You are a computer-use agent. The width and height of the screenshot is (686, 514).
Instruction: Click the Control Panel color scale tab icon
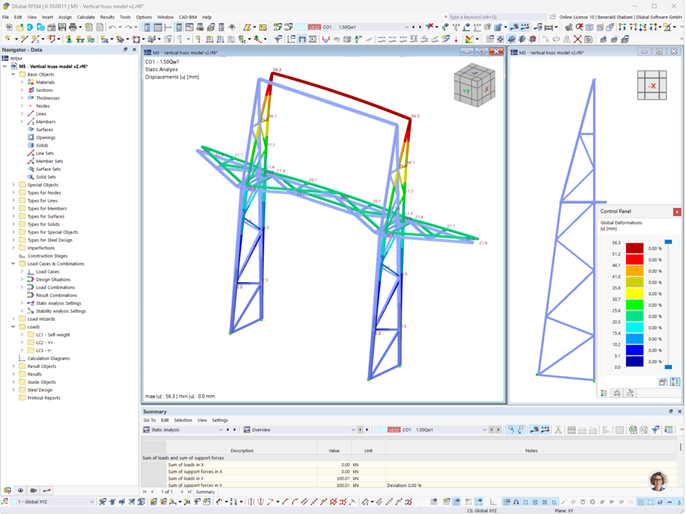coord(604,393)
